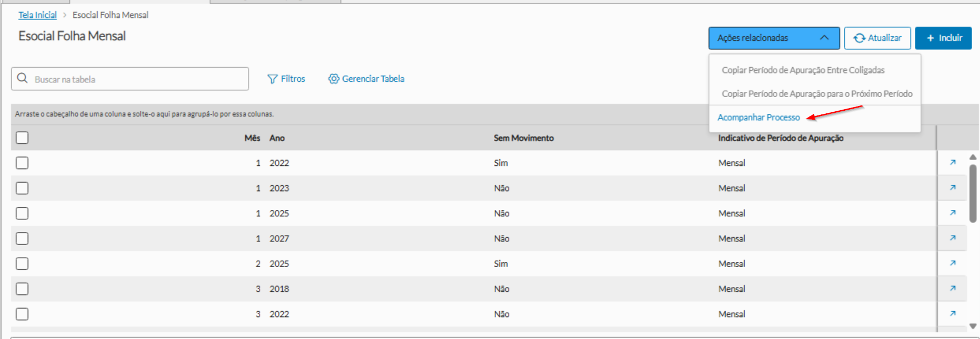Focus the Buscar na tabela search field
Viewport: 980px width, 339px height.
coord(137,79)
